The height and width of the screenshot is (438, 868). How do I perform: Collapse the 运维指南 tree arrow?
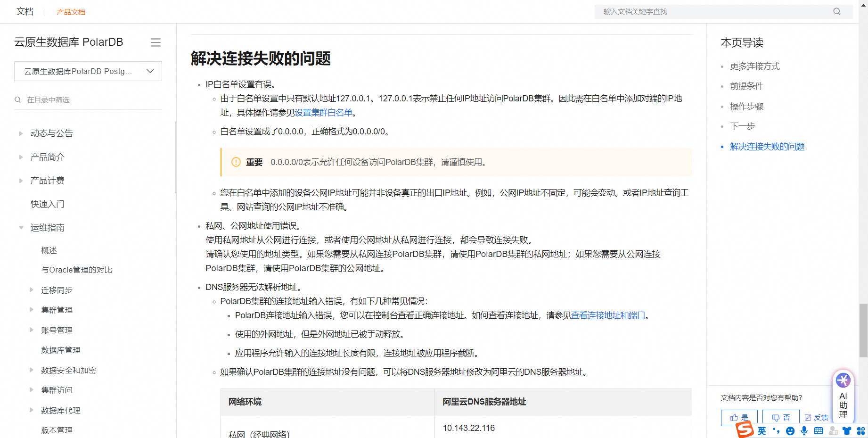(x=21, y=228)
